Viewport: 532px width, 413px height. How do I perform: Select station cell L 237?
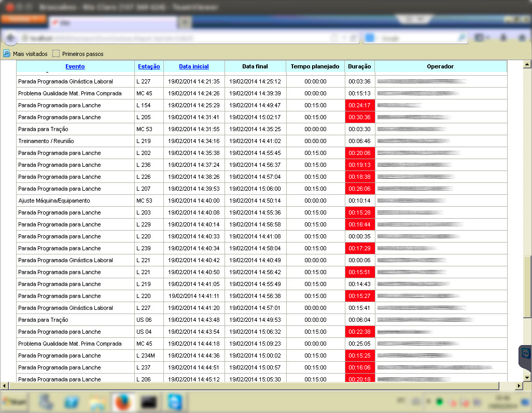click(149, 367)
